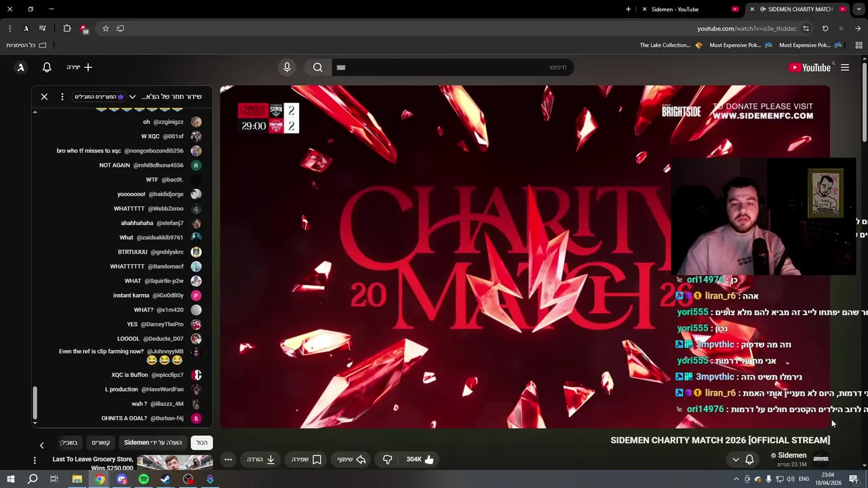Image resolution: width=868 pixels, height=488 pixels.
Task: Open 'The Lake Collection...' bookmark
Action: [x=671, y=45]
